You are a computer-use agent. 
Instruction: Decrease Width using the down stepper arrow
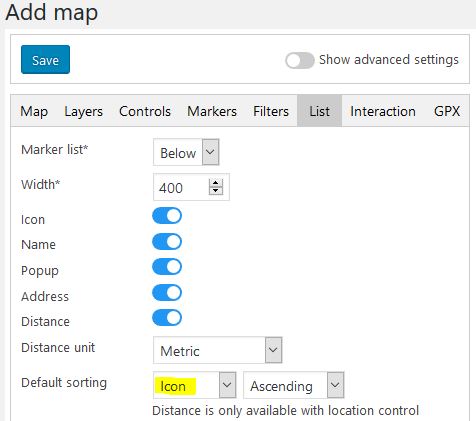pos(216,191)
